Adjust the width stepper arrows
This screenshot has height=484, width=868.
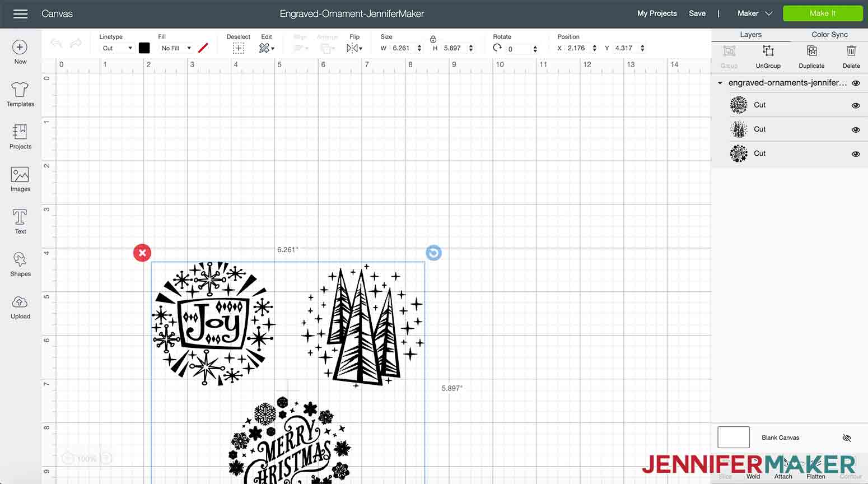[419, 48]
